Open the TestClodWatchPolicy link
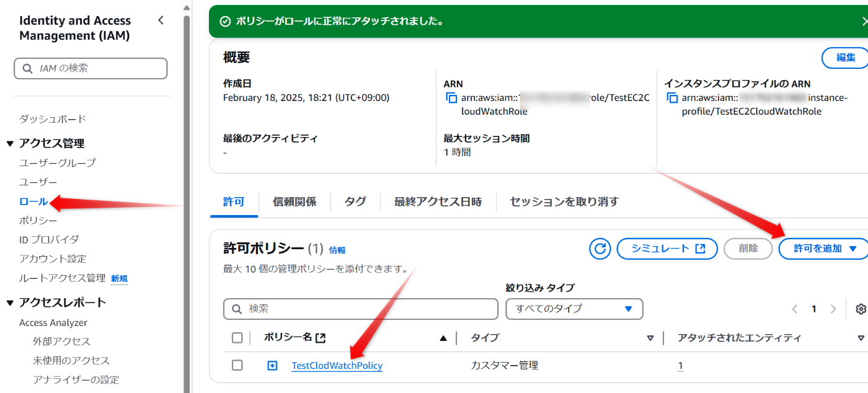The height and width of the screenshot is (393, 868). 337,366
